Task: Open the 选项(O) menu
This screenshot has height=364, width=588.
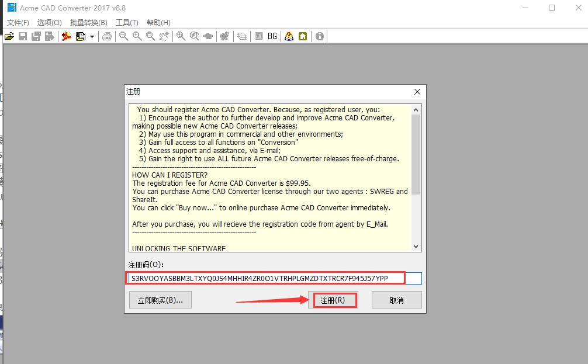Action: pyautogui.click(x=50, y=22)
